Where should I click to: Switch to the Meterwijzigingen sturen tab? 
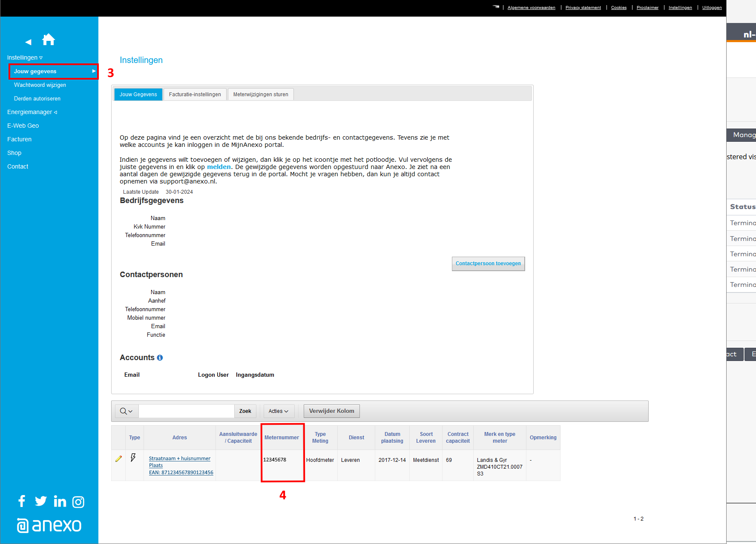[261, 94]
